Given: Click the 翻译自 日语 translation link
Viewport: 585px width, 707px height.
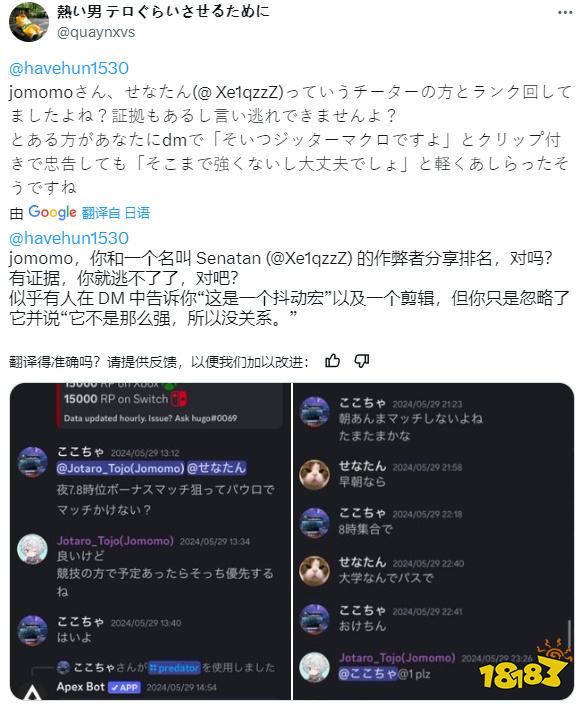Looking at the screenshot, I should click(x=116, y=213).
